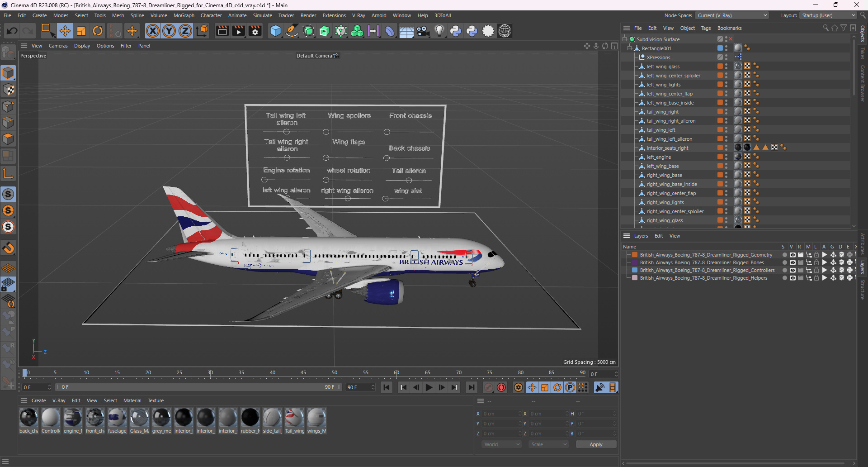Play the animation forward
This screenshot has height=467, width=868.
pos(429,387)
